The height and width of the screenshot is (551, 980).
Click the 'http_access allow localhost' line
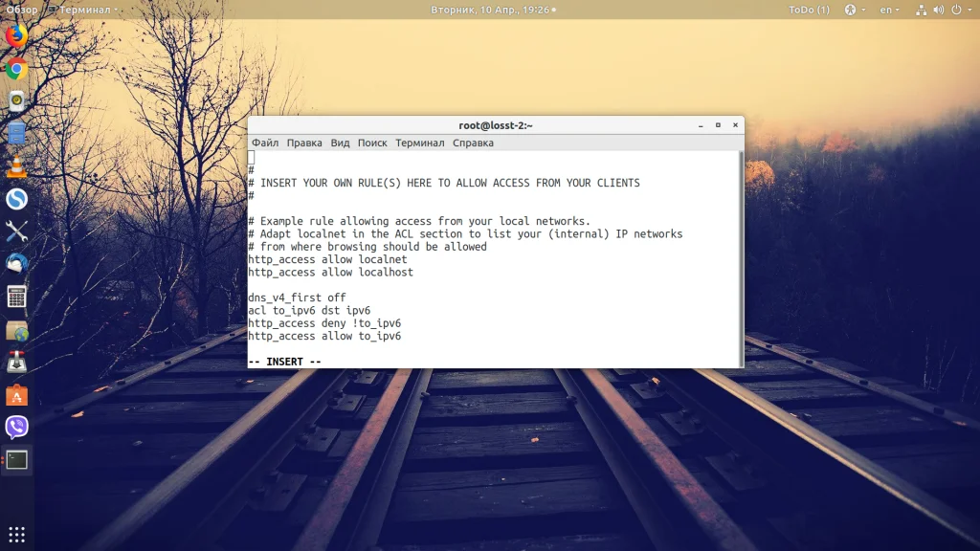(x=330, y=272)
